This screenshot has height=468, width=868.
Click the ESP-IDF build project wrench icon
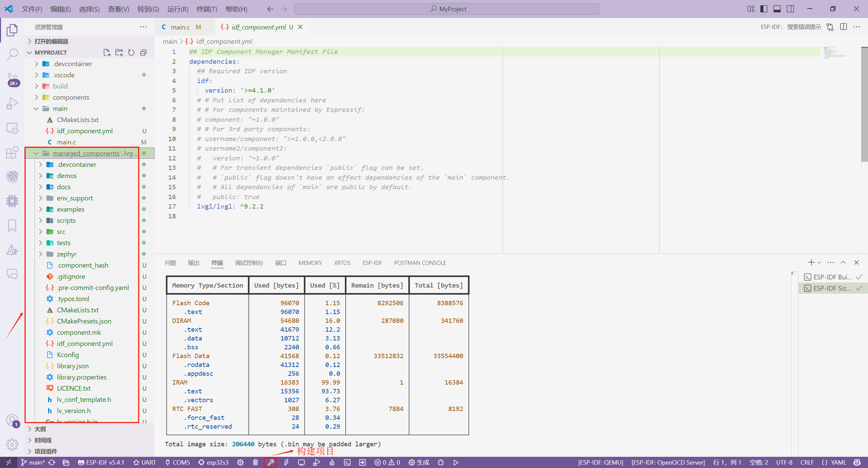click(271, 462)
